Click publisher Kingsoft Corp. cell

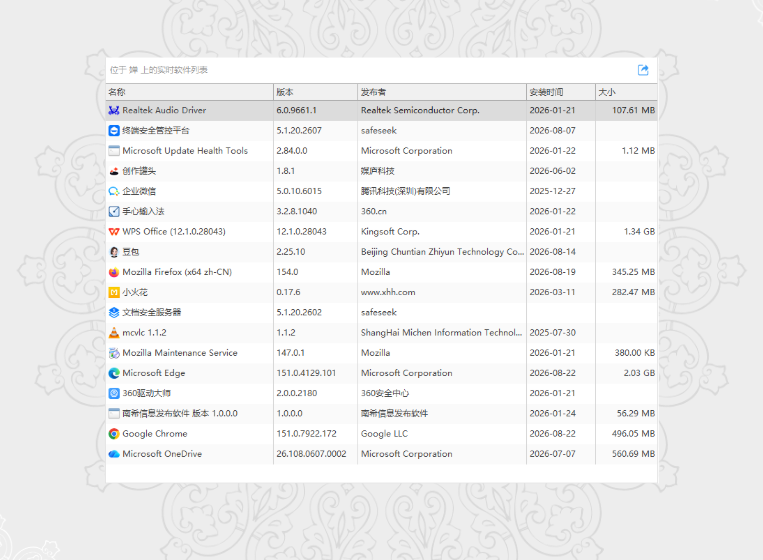tap(390, 232)
